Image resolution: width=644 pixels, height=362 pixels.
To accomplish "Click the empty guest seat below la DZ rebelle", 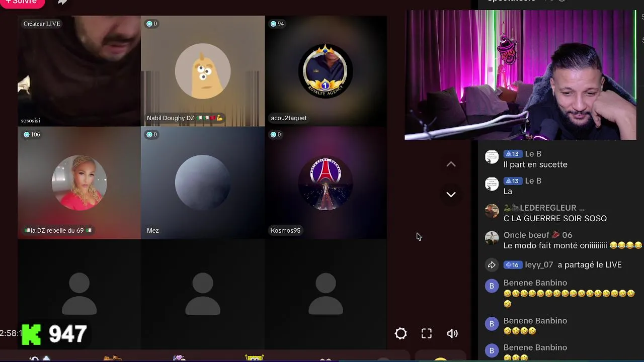I will tap(79, 294).
